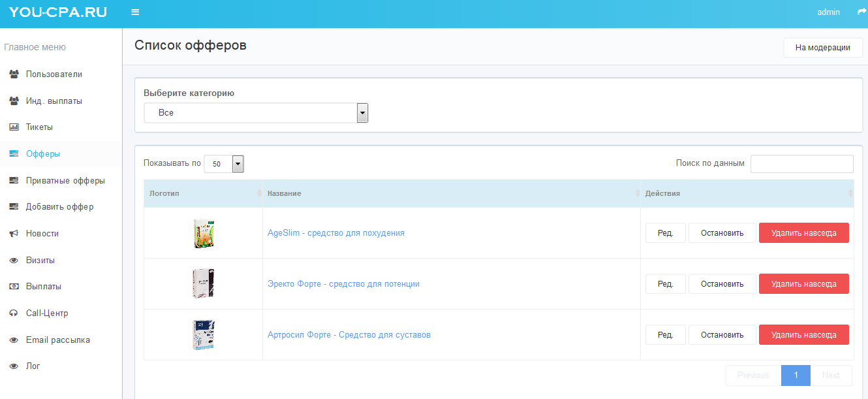The height and width of the screenshot is (399, 868).
Task: Click the Пользователи users icon
Action: [x=14, y=74]
